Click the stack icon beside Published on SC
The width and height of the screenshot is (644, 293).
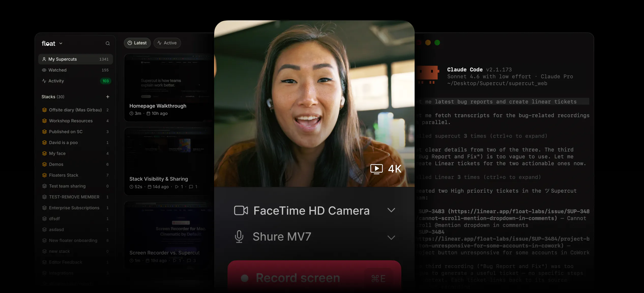coord(45,132)
